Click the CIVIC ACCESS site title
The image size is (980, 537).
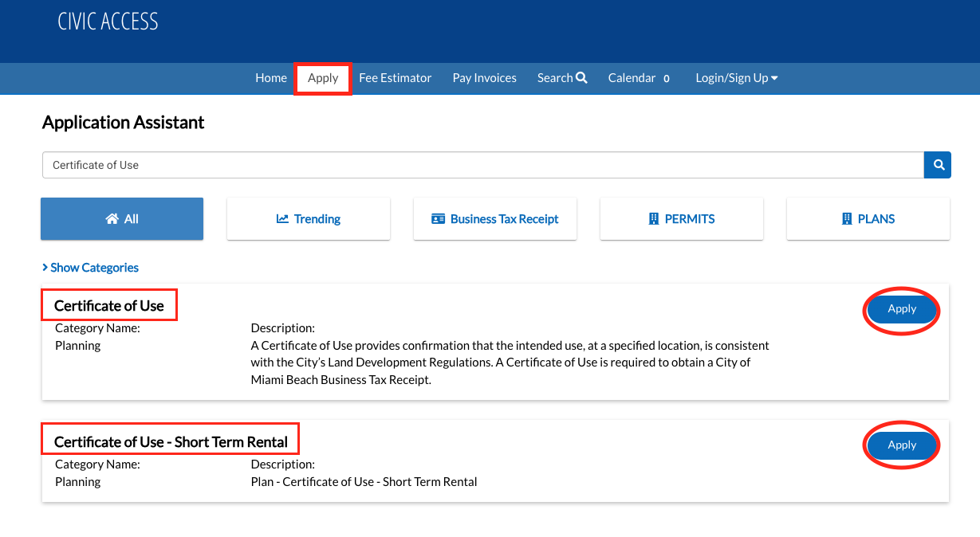click(108, 22)
